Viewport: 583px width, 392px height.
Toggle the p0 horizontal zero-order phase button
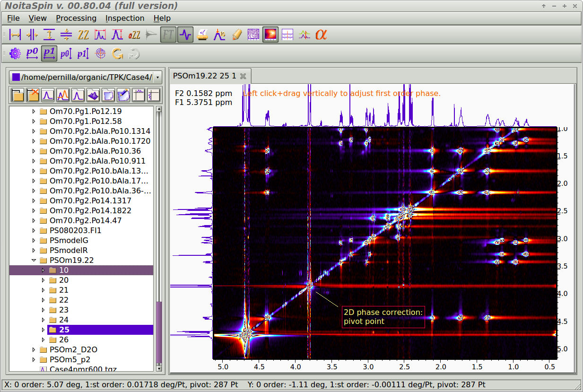click(x=32, y=54)
